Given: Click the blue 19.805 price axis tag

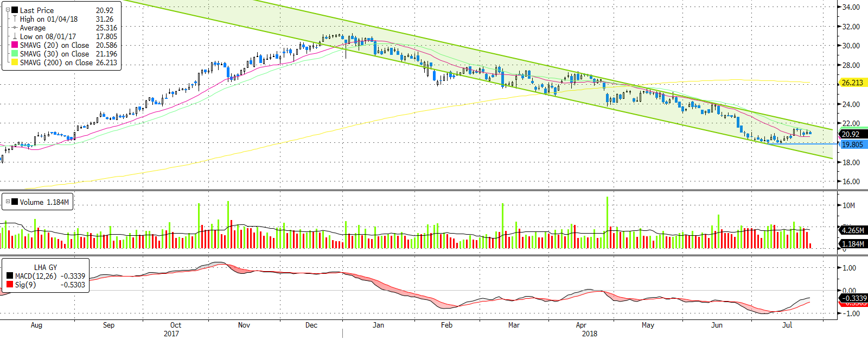Looking at the screenshot, I should coord(853,145).
